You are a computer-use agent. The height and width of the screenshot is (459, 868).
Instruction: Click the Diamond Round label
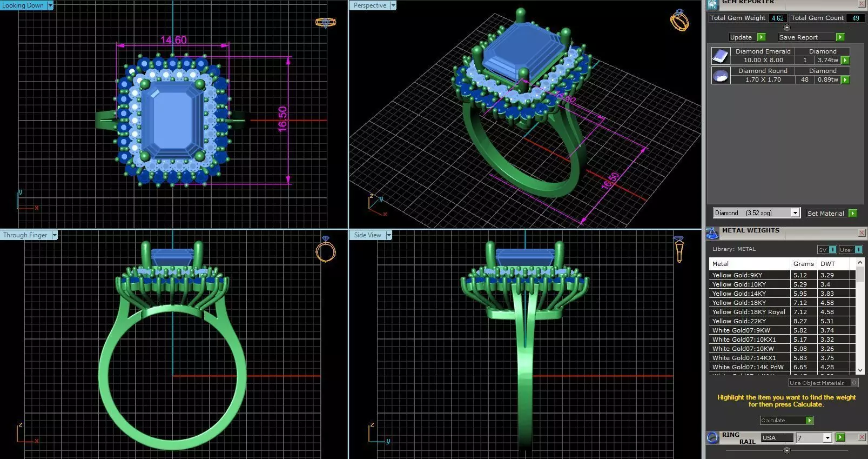coord(763,71)
